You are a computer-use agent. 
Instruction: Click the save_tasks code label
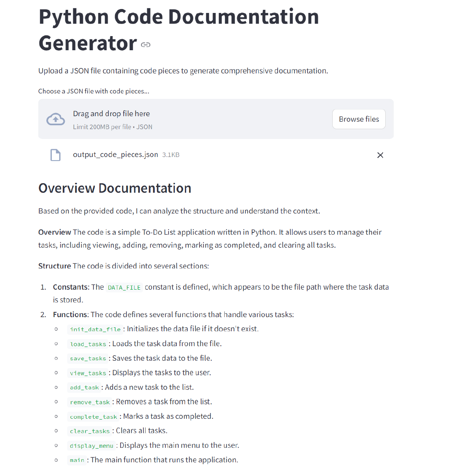tap(88, 358)
